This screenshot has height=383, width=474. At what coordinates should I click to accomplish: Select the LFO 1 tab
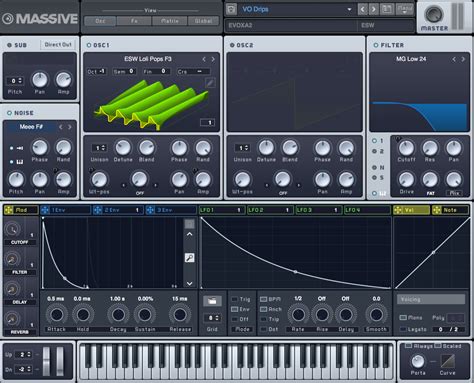click(222, 210)
